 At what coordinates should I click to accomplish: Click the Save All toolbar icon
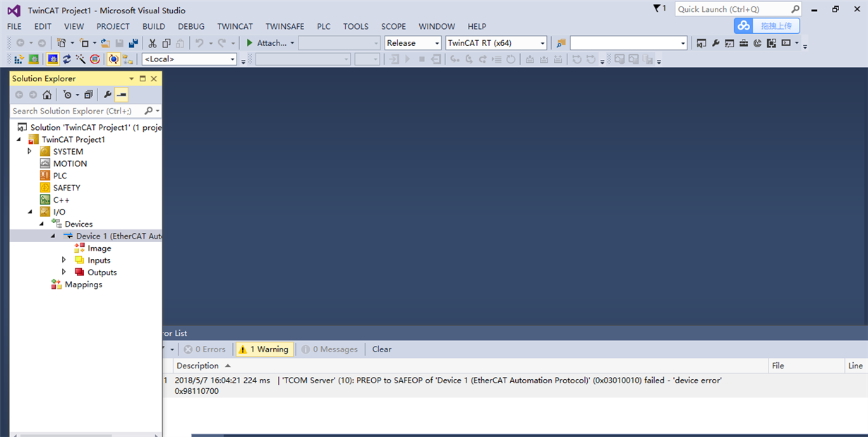coord(133,43)
